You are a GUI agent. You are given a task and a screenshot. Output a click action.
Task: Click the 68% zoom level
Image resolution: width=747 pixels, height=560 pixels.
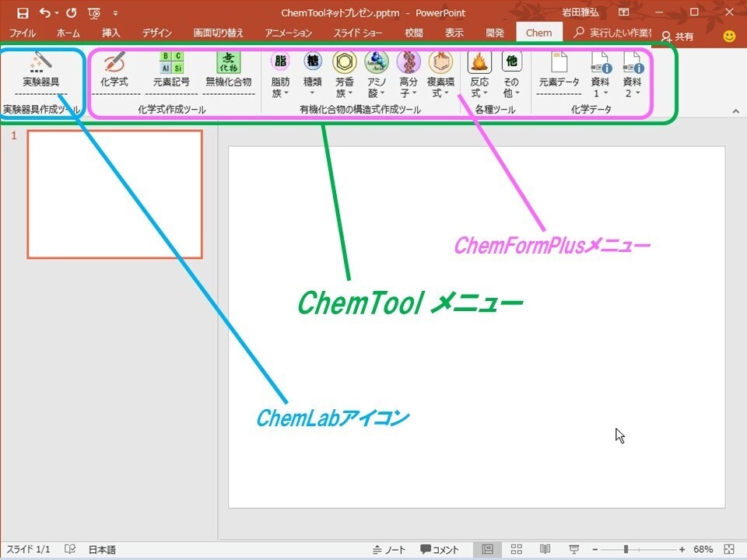click(x=703, y=550)
